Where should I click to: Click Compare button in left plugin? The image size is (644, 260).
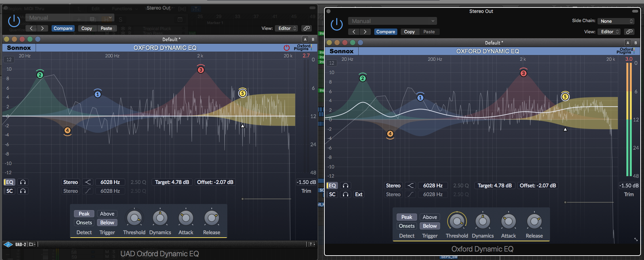[63, 28]
